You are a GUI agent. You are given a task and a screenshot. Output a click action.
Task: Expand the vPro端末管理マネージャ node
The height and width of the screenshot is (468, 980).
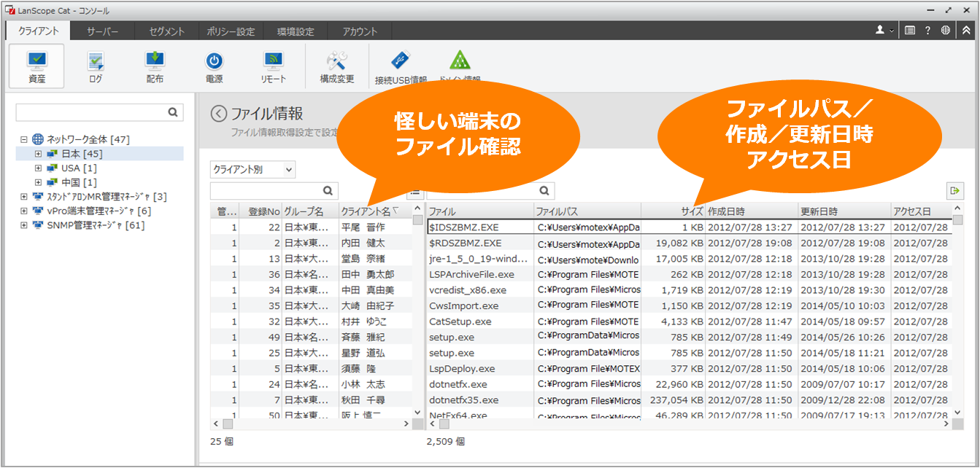[24, 211]
